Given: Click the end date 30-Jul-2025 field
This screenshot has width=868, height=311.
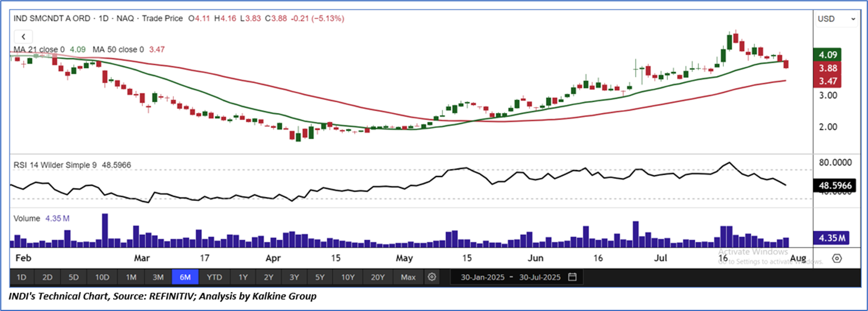Looking at the screenshot, I should pyautogui.click(x=539, y=277).
